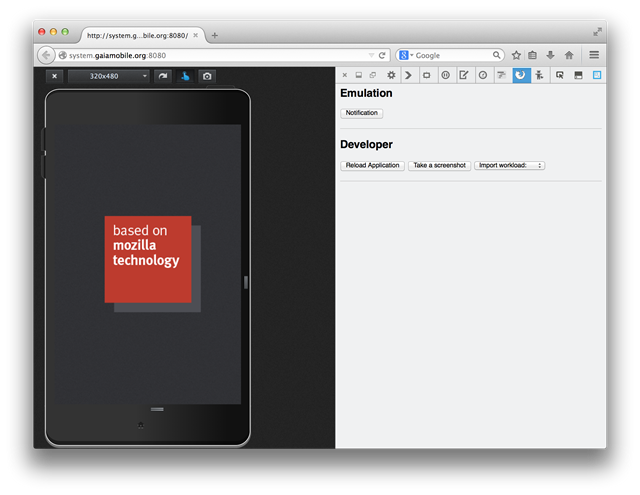Switch to the Inspector tab
Screen dimensions: 640x495
[x=427, y=75]
